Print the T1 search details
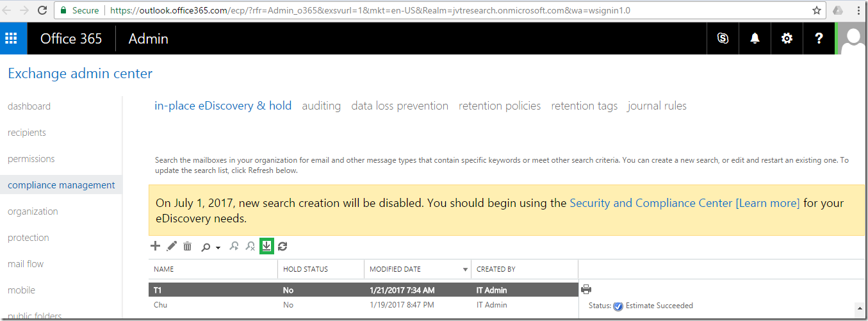 click(586, 290)
